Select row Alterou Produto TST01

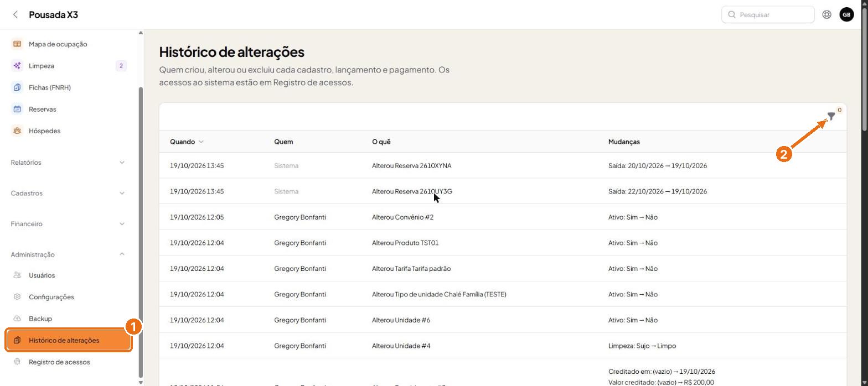(503, 243)
